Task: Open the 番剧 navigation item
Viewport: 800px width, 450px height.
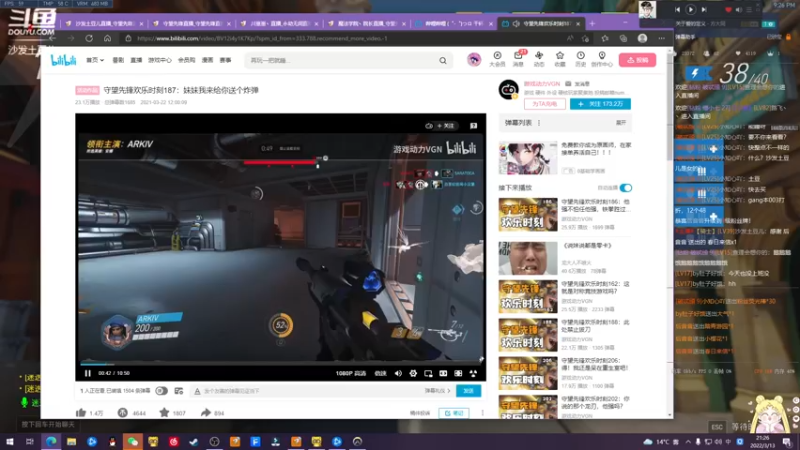Action: coord(118,60)
